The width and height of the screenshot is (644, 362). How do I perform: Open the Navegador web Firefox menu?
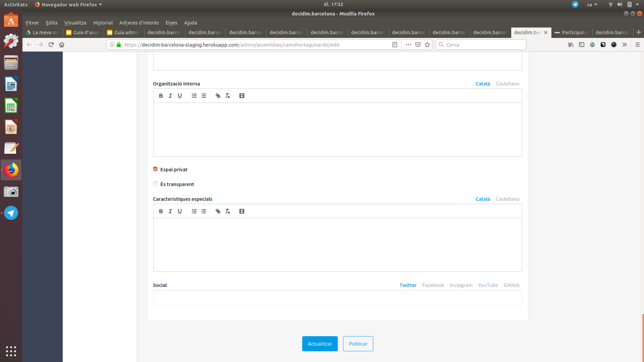(68, 4)
